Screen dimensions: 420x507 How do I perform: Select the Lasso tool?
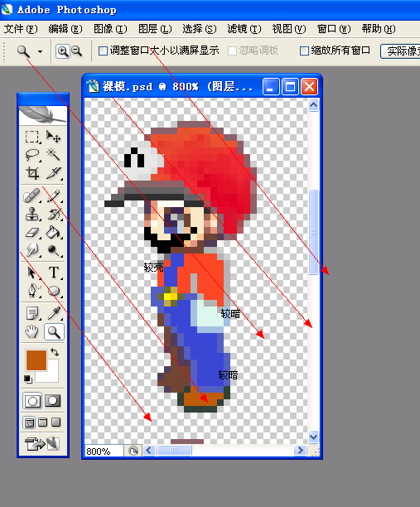click(x=32, y=155)
